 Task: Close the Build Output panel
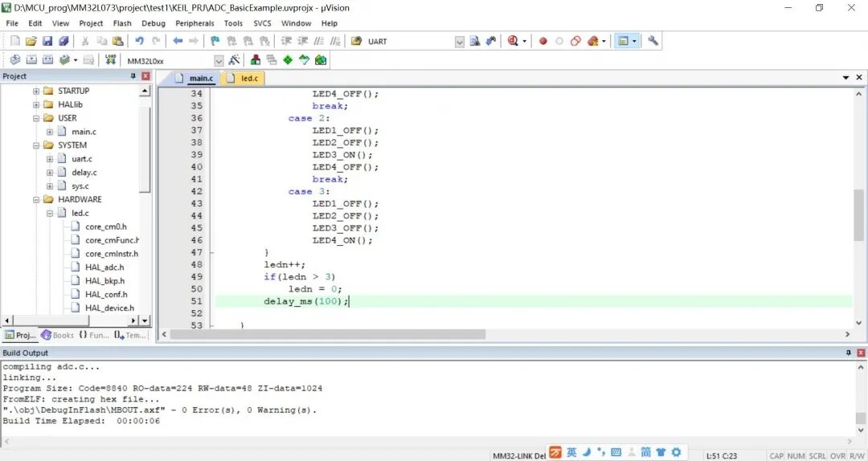pos(861,353)
